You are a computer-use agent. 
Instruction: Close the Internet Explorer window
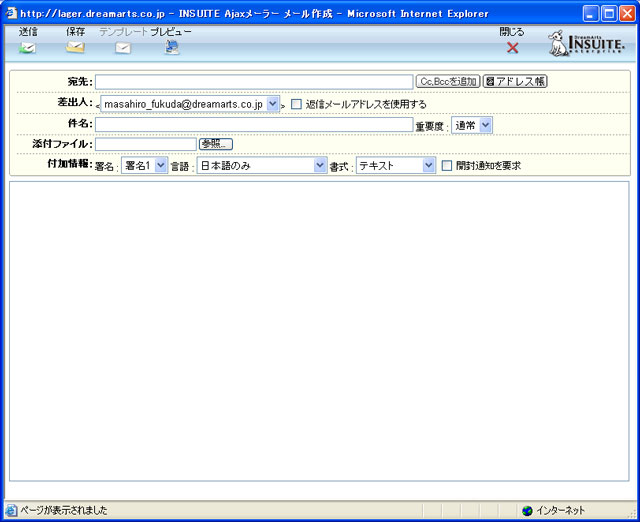[627, 14]
